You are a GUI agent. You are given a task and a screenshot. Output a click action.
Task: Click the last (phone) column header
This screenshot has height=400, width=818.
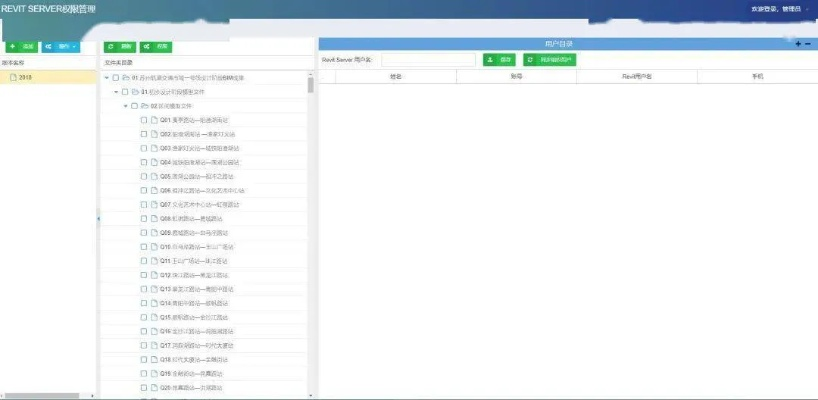click(757, 77)
